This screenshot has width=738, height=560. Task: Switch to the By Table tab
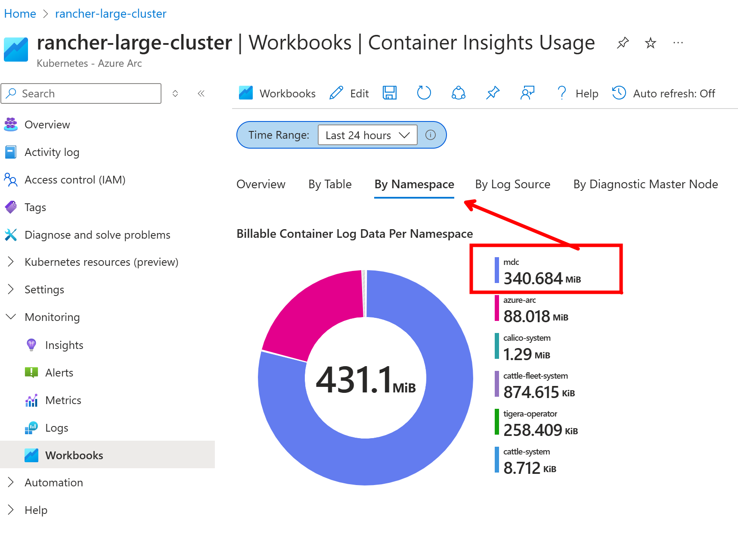click(330, 184)
